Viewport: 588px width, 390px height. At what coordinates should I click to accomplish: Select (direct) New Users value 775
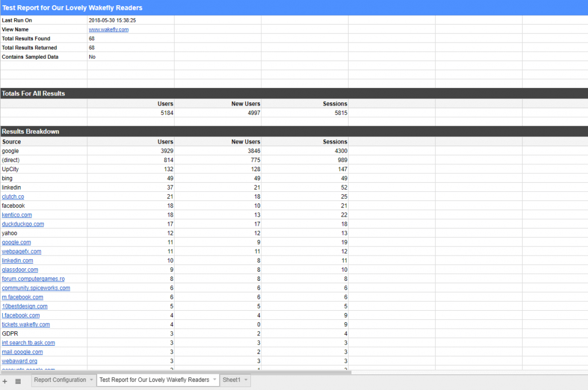218,160
